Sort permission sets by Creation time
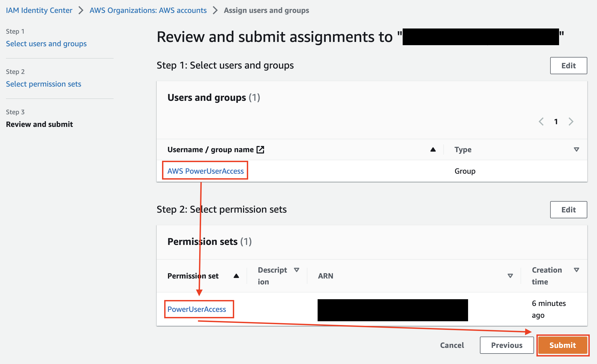The image size is (597, 364). pos(576,270)
